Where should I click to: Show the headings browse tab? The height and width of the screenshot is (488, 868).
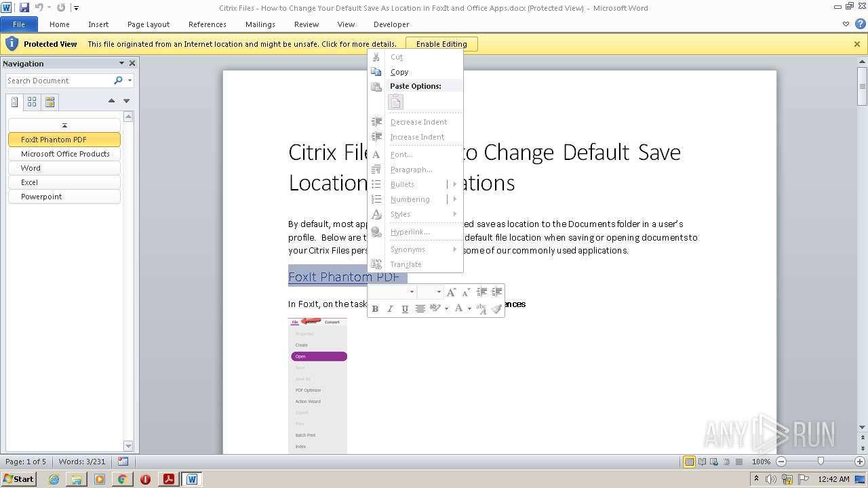[14, 102]
